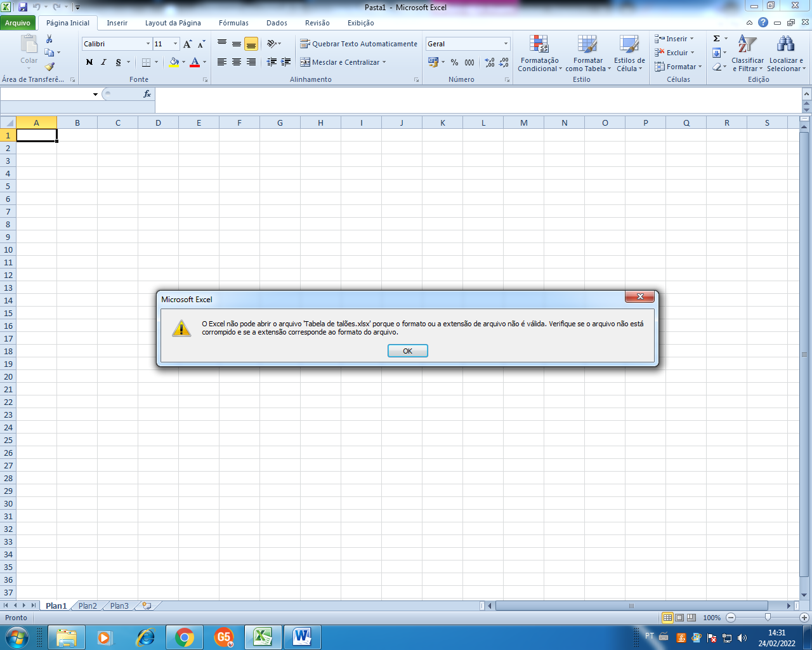The height and width of the screenshot is (650, 812).
Task: Click the accounting currency format icon
Action: [x=433, y=62]
